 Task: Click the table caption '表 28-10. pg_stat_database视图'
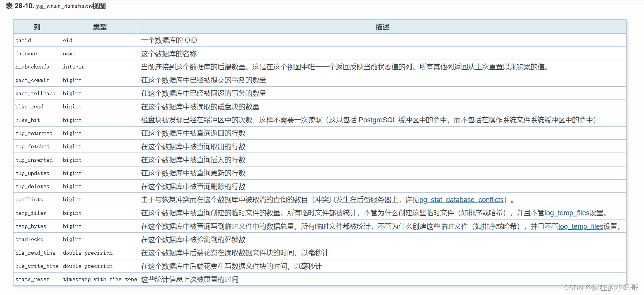point(56,6)
